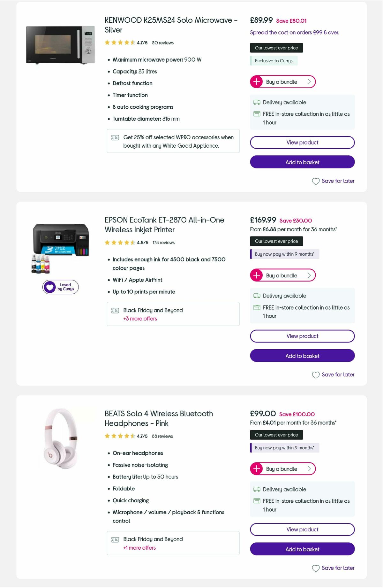Click the star rating icons for the Epson printer
Viewport: 383px width, 588px height.
(120, 243)
